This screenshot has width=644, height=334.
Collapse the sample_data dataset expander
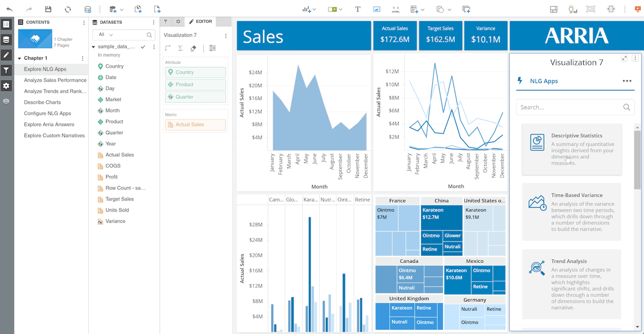click(93, 47)
